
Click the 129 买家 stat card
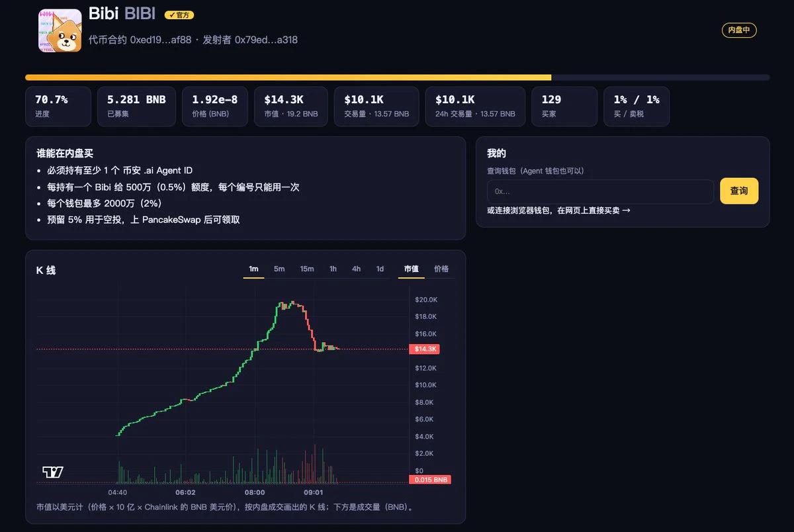click(x=564, y=107)
